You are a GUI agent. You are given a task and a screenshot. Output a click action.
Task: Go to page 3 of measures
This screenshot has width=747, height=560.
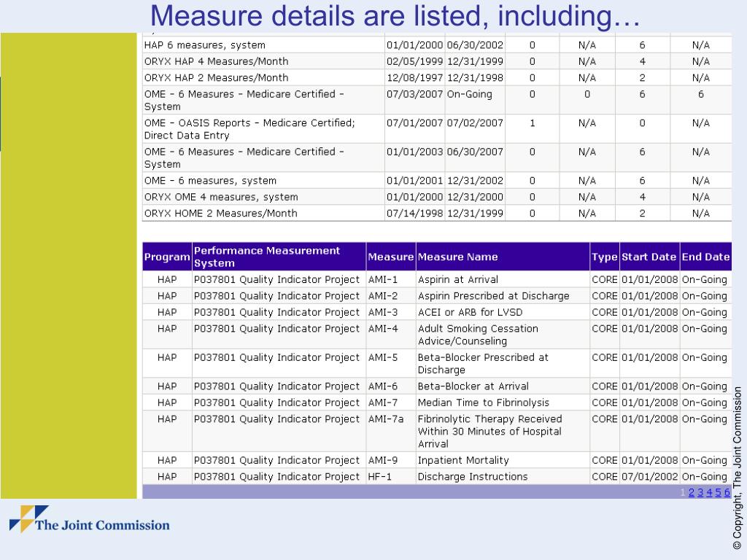tap(700, 492)
